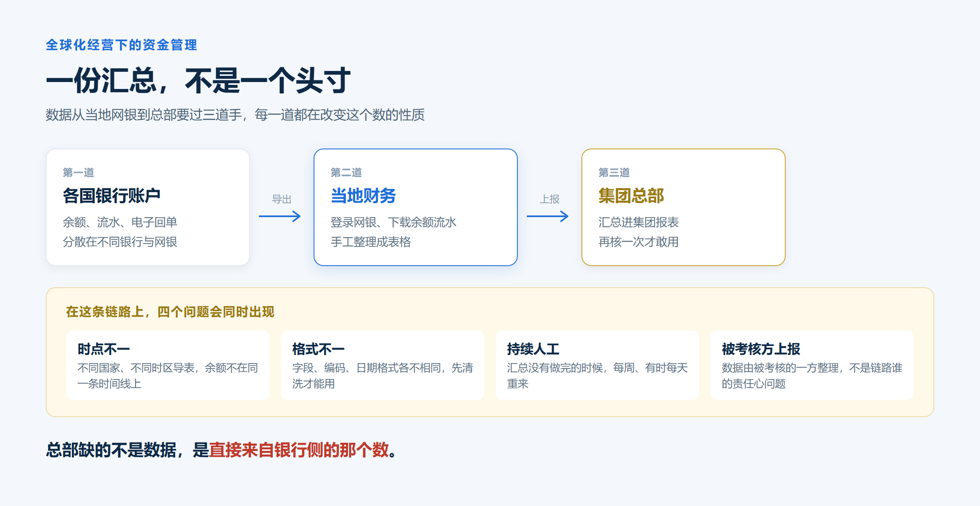The height and width of the screenshot is (506, 980).
Task: Click the line '手工整理成表格'
Action: coord(371,242)
